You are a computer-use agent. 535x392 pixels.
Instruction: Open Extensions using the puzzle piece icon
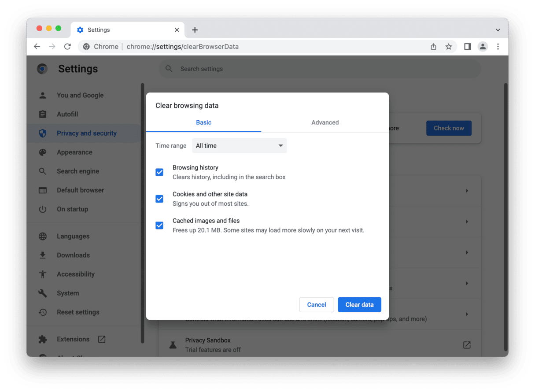click(42, 339)
